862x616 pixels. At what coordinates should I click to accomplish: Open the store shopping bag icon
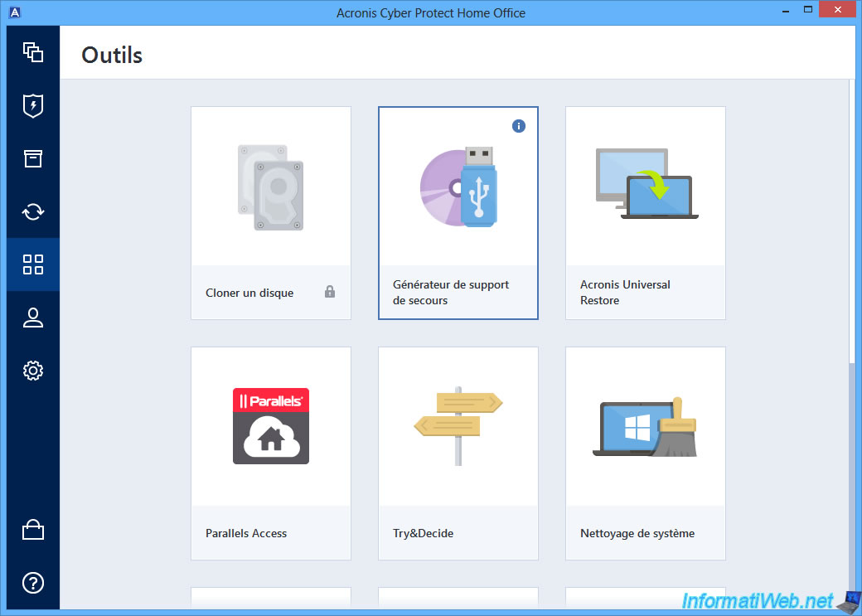33,530
